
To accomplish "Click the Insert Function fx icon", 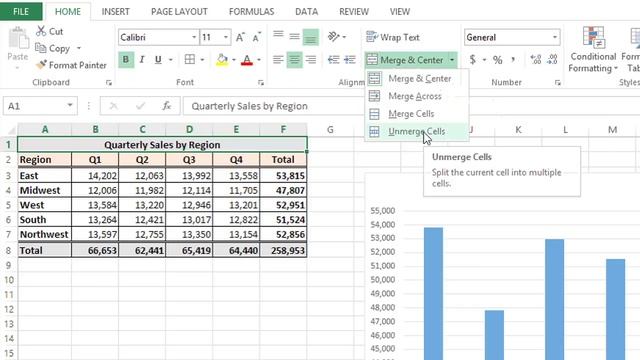I will point(167,106).
